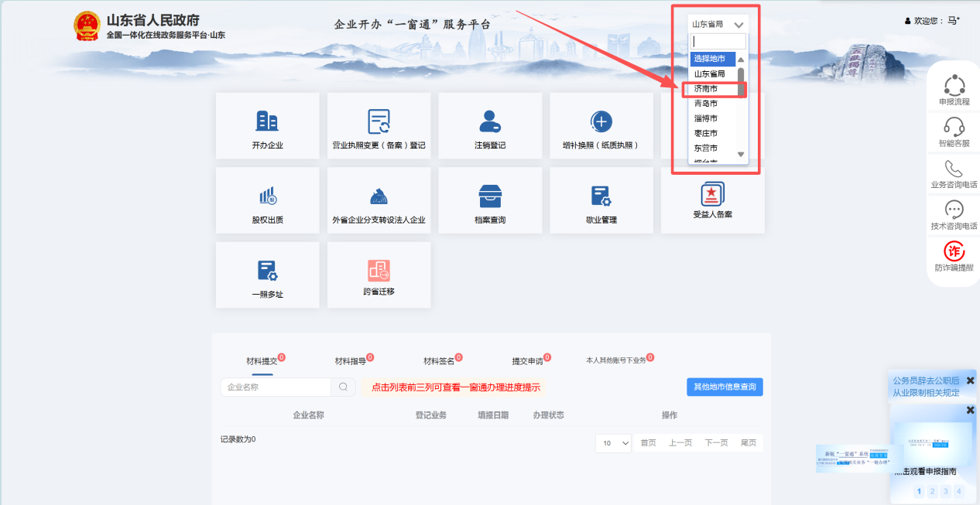Image resolution: width=980 pixels, height=505 pixels.
Task: Click the 其他地市信息查询 button
Action: [724, 387]
